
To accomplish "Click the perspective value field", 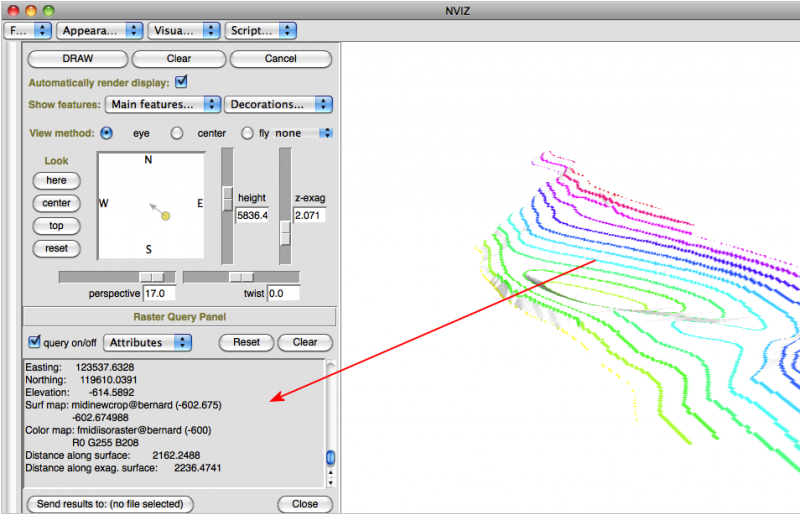I will pos(160,294).
